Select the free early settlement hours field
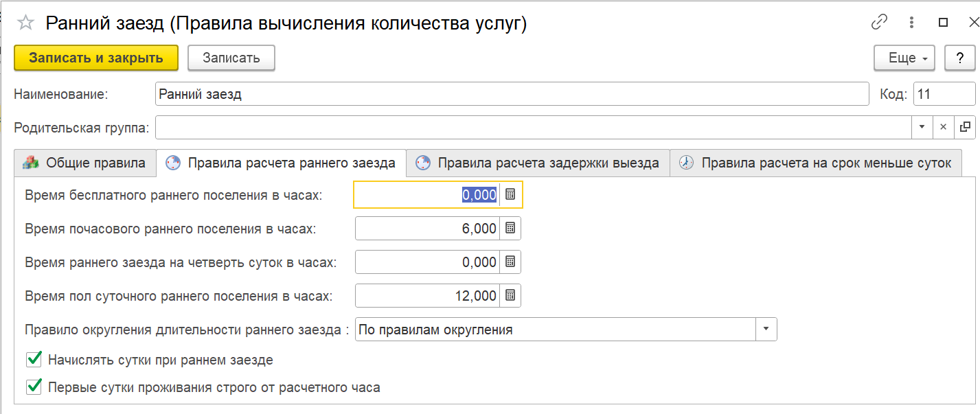This screenshot has height=414, width=980. [428, 195]
